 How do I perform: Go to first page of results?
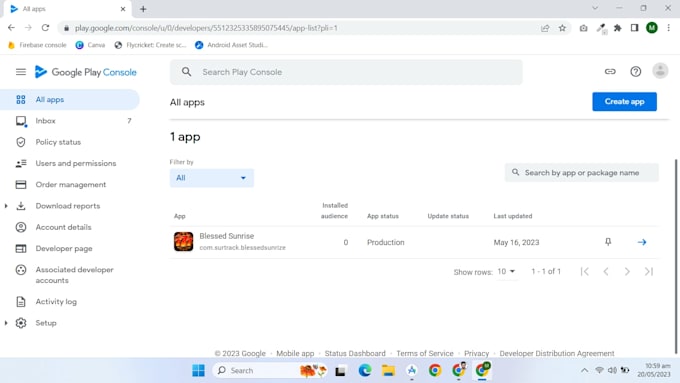(585, 272)
